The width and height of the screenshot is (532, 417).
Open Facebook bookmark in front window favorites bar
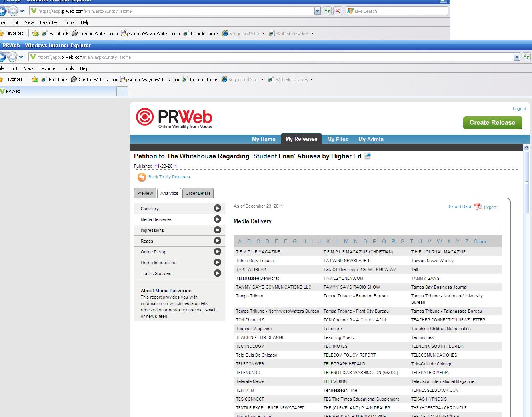pos(54,80)
